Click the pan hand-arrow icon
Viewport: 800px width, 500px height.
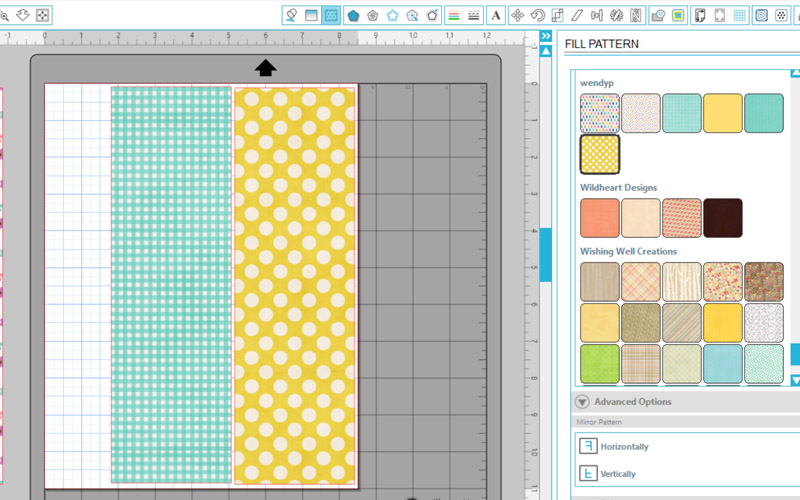(22, 15)
